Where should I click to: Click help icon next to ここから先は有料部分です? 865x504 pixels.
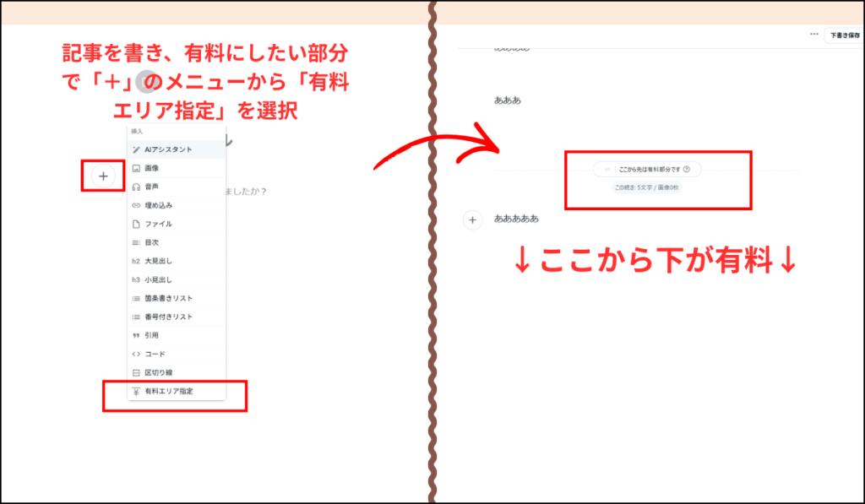pos(686,170)
